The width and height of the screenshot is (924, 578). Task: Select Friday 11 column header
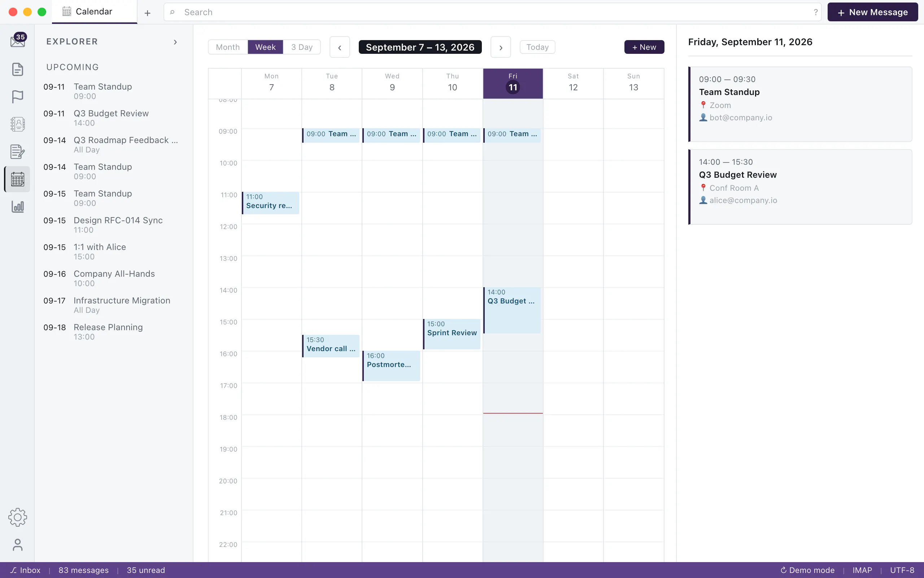[x=513, y=83]
